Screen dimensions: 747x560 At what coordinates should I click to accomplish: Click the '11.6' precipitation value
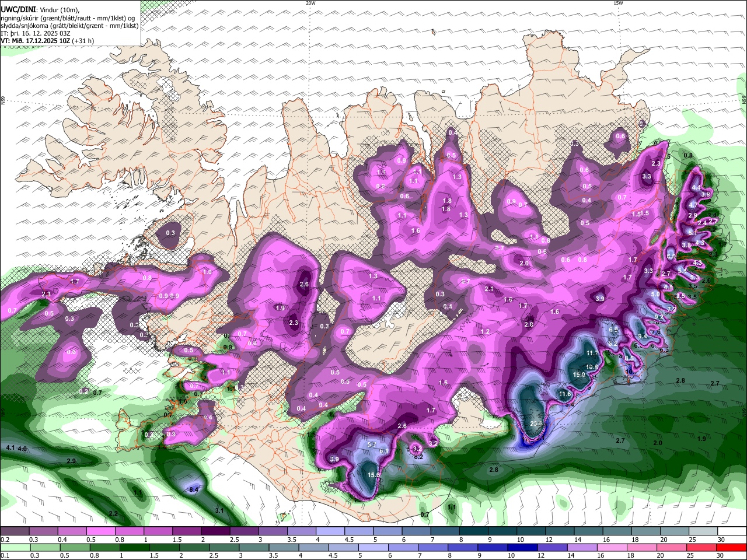pos(565,394)
